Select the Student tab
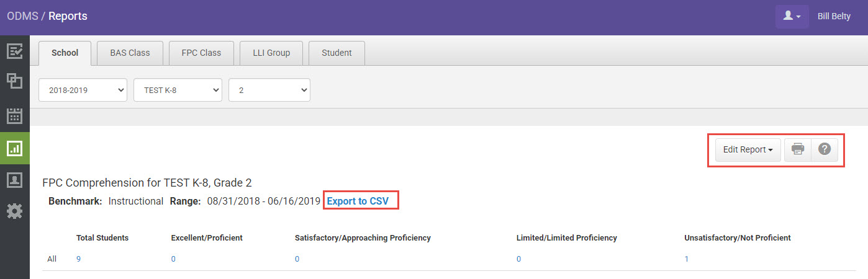868x279 pixels. point(337,53)
